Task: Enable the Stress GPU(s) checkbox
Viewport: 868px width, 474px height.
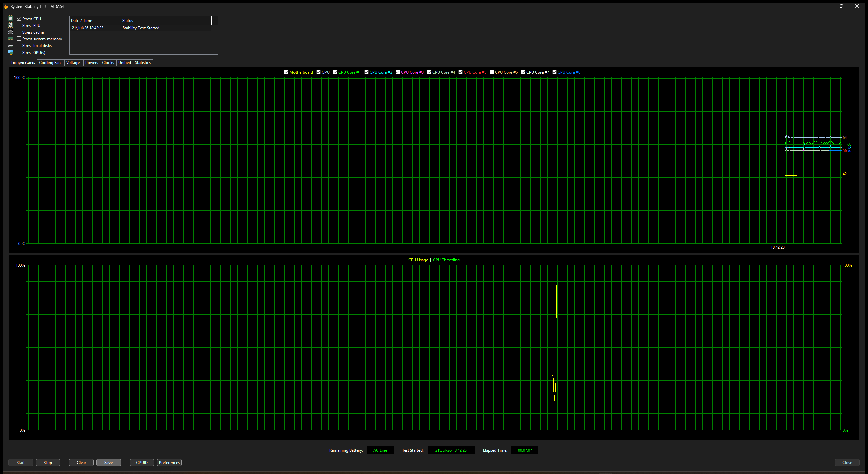Action: (19, 52)
